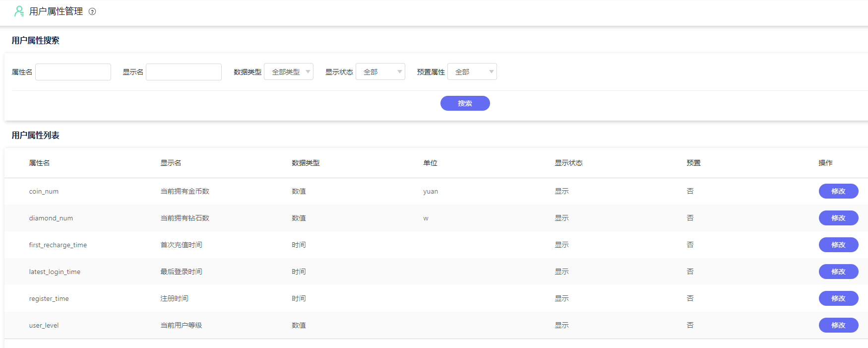
Task: Select the data type column header
Action: [x=306, y=163]
